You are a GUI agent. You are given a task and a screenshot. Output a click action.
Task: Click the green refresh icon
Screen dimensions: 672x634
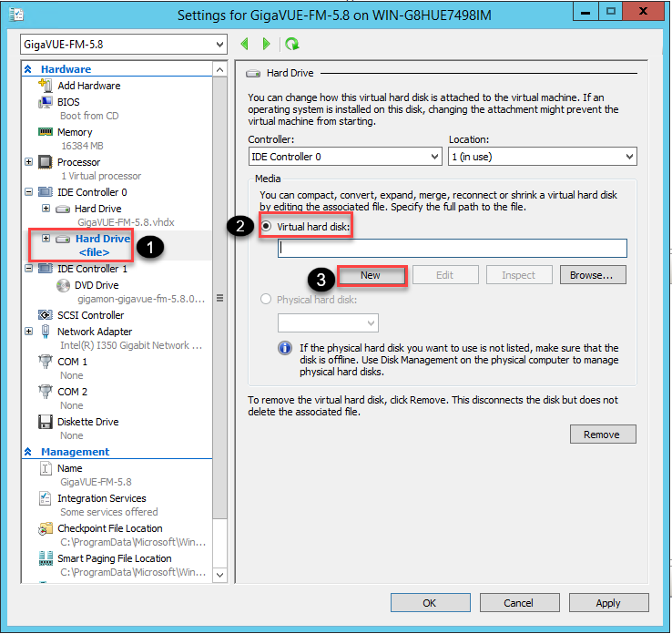[x=291, y=44]
